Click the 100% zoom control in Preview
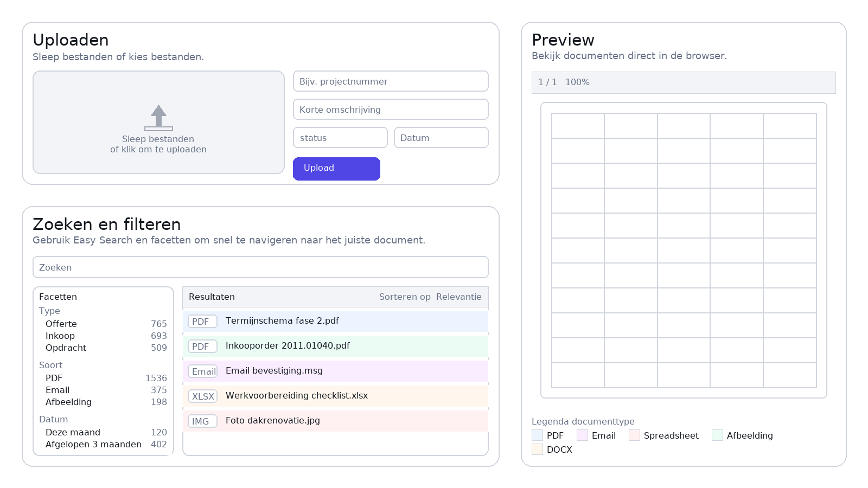The height and width of the screenshot is (488, 868). click(x=577, y=82)
